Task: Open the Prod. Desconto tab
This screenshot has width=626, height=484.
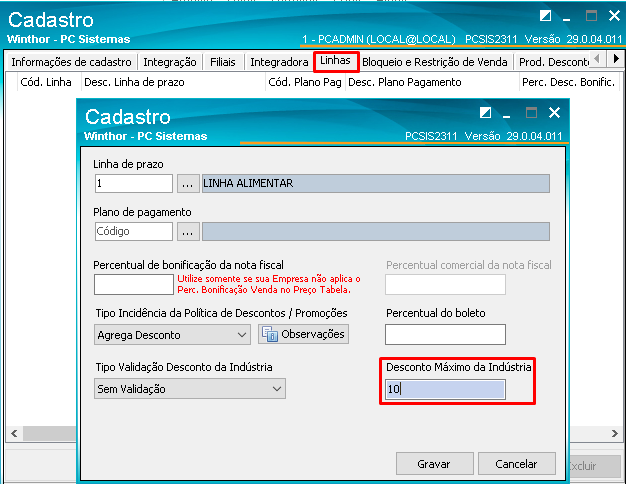Action: pyautogui.click(x=553, y=62)
